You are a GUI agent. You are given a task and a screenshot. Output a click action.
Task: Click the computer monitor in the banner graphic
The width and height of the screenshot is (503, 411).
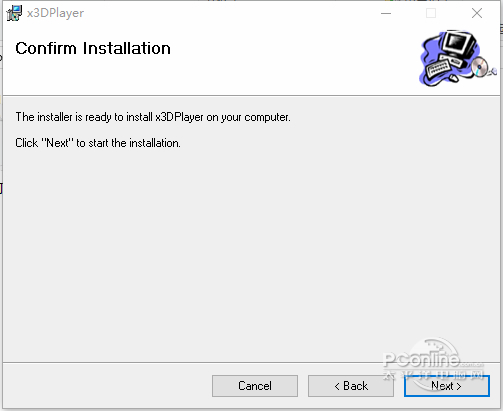click(459, 46)
